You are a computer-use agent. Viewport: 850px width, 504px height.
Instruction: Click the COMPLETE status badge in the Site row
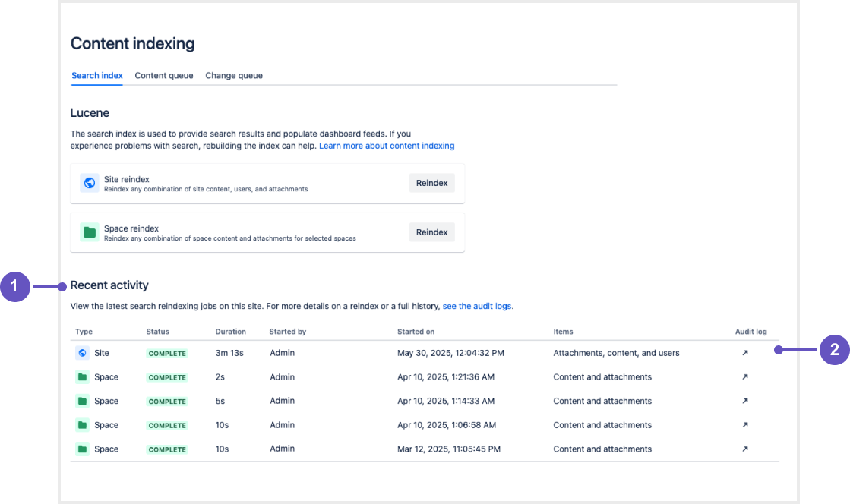[167, 354]
